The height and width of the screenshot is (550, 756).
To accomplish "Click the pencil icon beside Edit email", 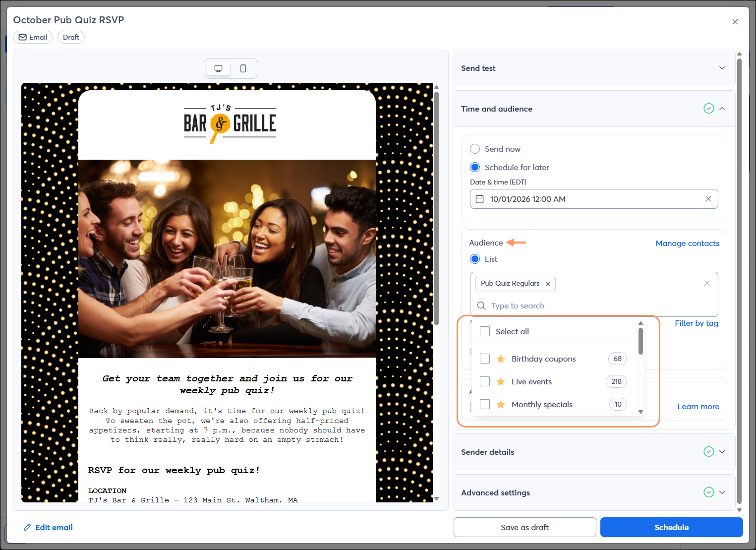I will 28,527.
